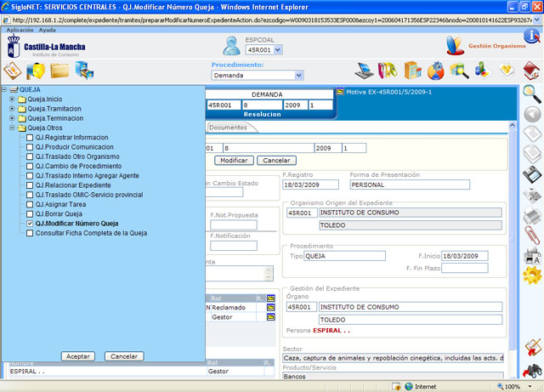This screenshot has height=392, width=544.
Task: Check QJ.Traslado Interno Agregar Agente
Action: click(x=30, y=176)
